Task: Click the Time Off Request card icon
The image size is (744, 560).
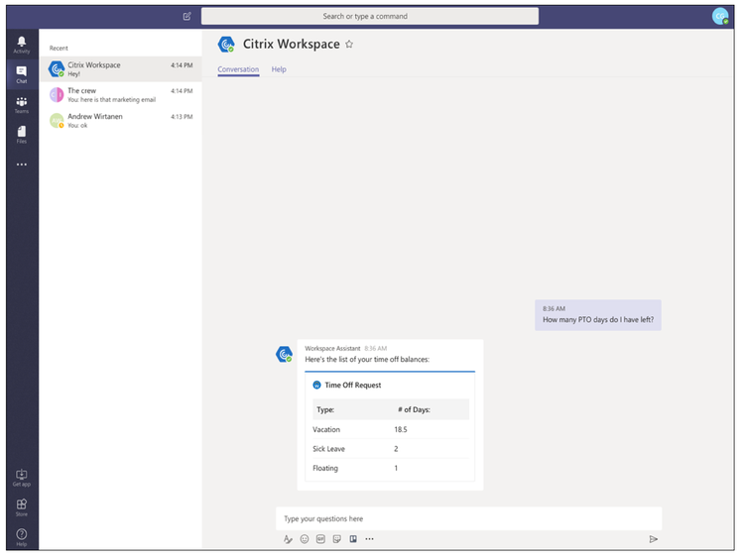Action: pos(316,385)
